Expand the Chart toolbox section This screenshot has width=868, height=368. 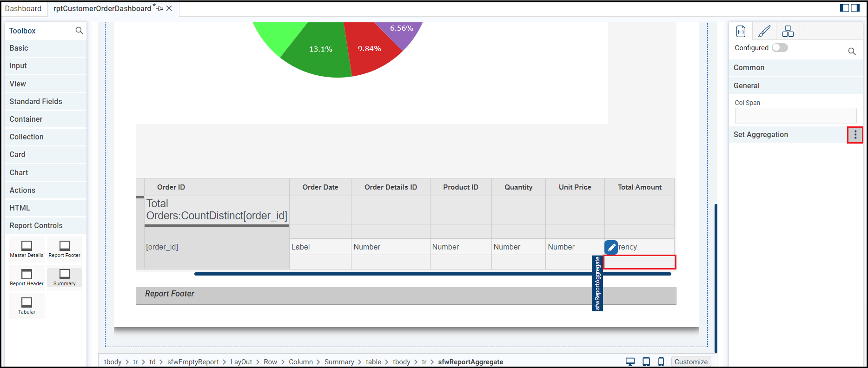(x=46, y=173)
